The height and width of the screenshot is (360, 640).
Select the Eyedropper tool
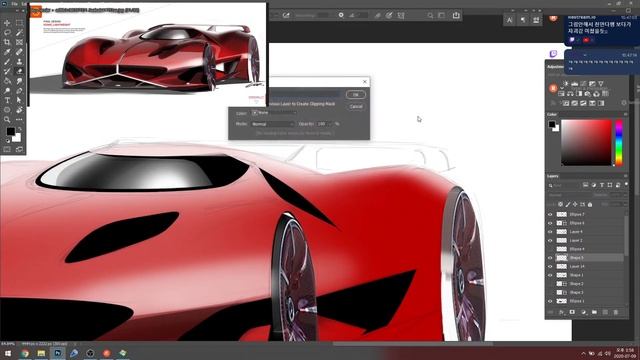click(x=7, y=52)
